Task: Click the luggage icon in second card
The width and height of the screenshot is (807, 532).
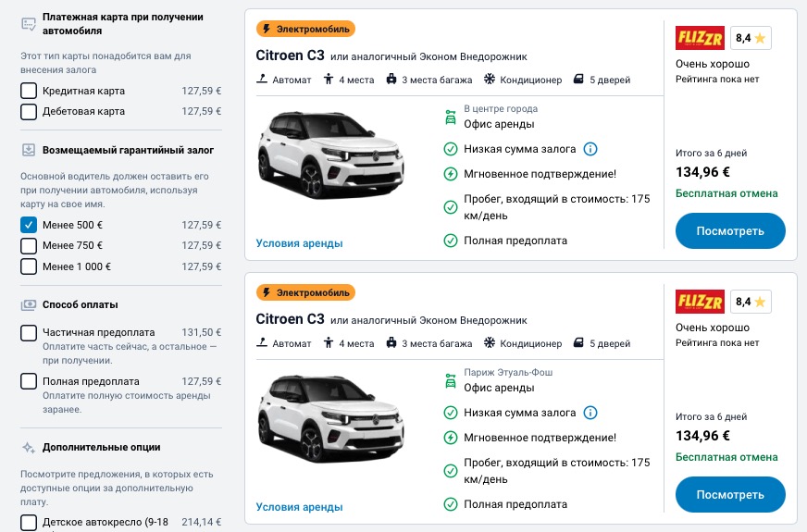Action: tap(391, 343)
